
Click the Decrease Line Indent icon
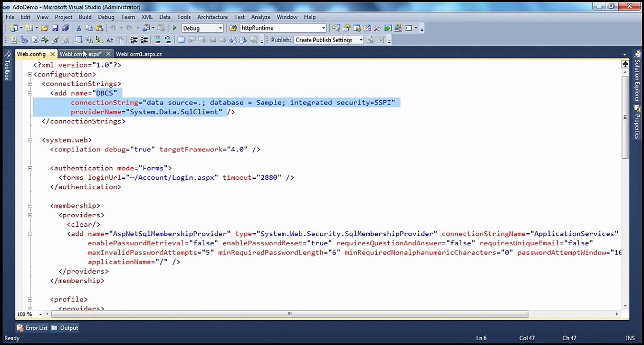(134, 40)
